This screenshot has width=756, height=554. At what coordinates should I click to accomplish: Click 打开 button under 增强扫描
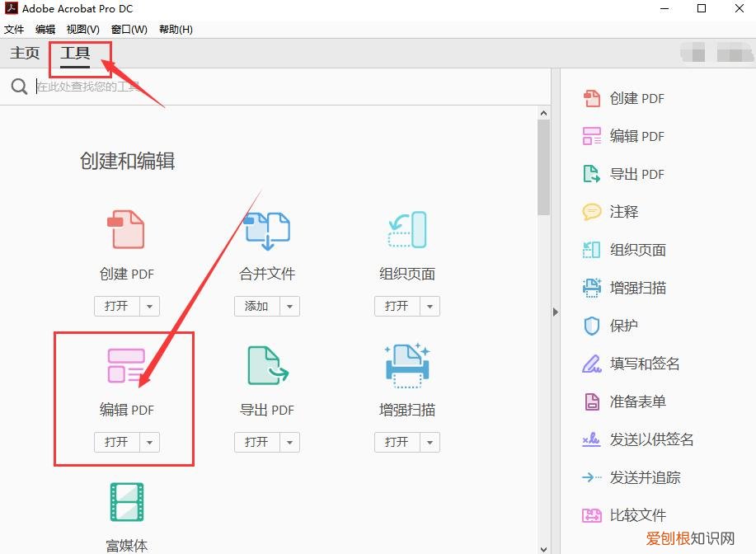coord(397,442)
